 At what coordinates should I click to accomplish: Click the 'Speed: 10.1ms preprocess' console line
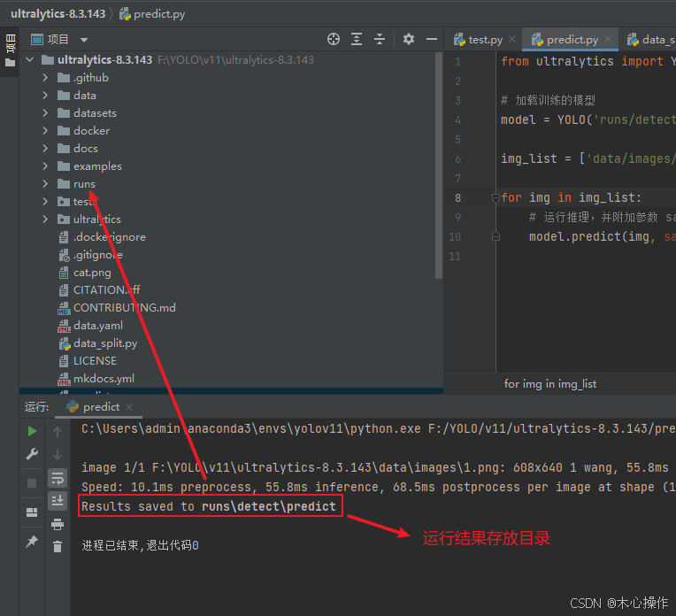pos(379,487)
